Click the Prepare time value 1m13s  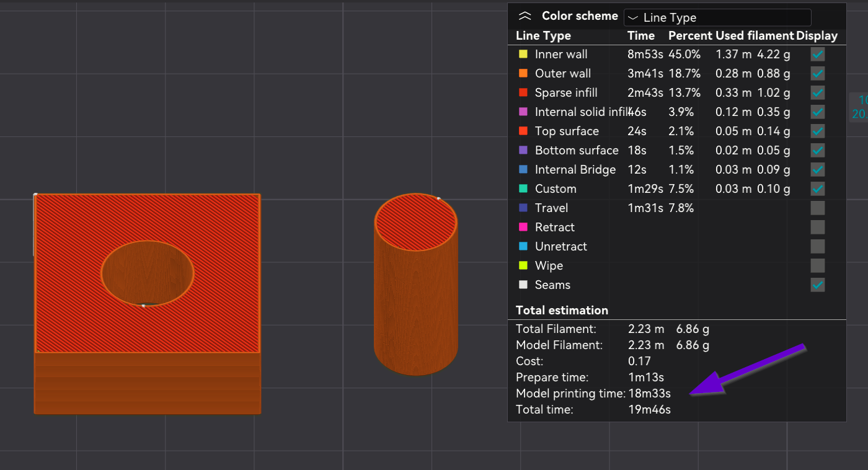(646, 377)
